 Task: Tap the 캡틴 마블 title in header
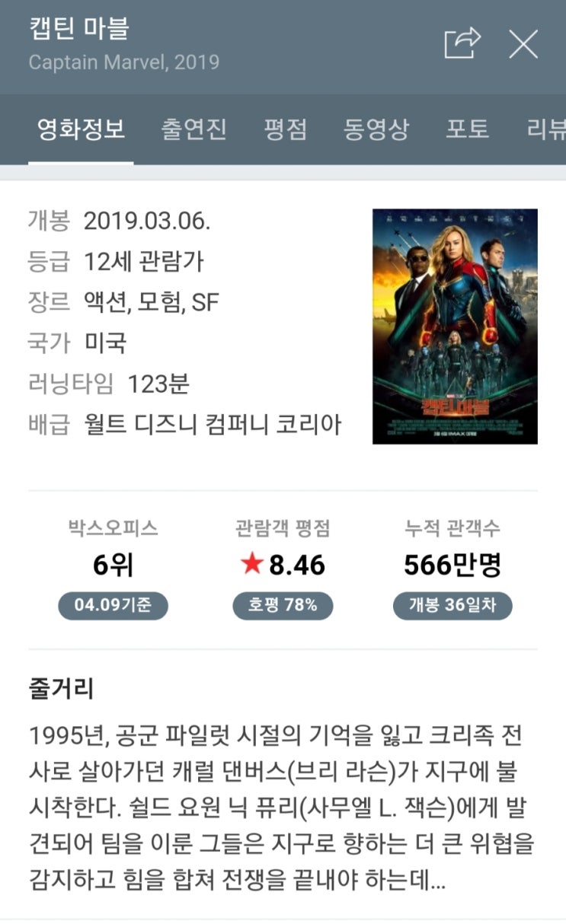(79, 29)
